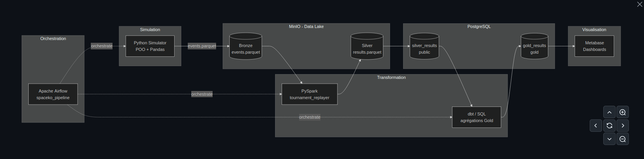Click the Silver results.parquet cylinder

point(367,46)
